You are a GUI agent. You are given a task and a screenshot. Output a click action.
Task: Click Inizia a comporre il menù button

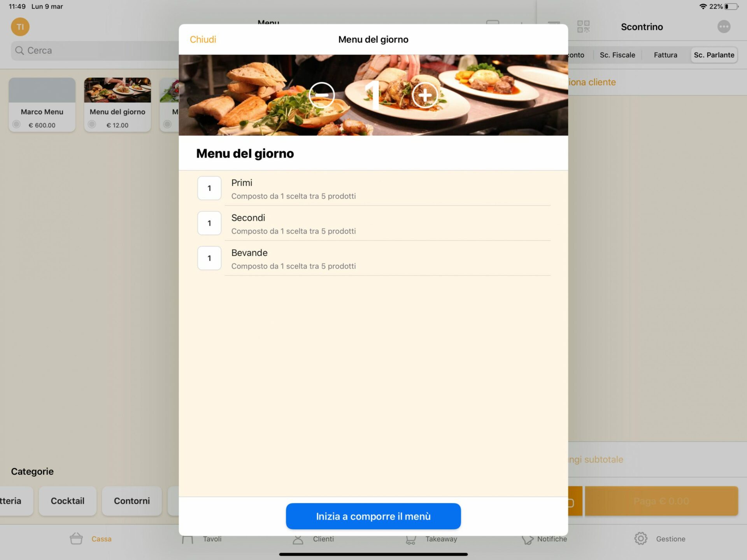tap(373, 516)
